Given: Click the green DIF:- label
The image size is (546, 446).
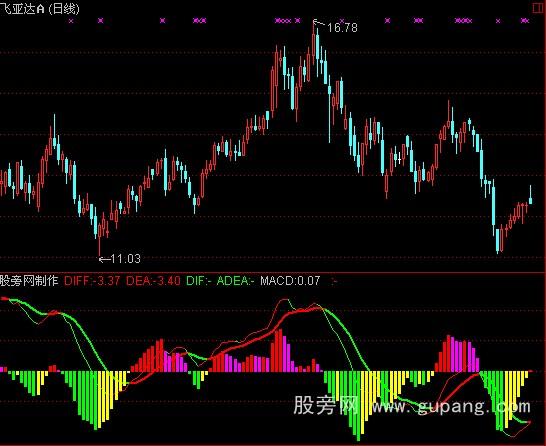Looking at the screenshot, I should coord(199,281).
